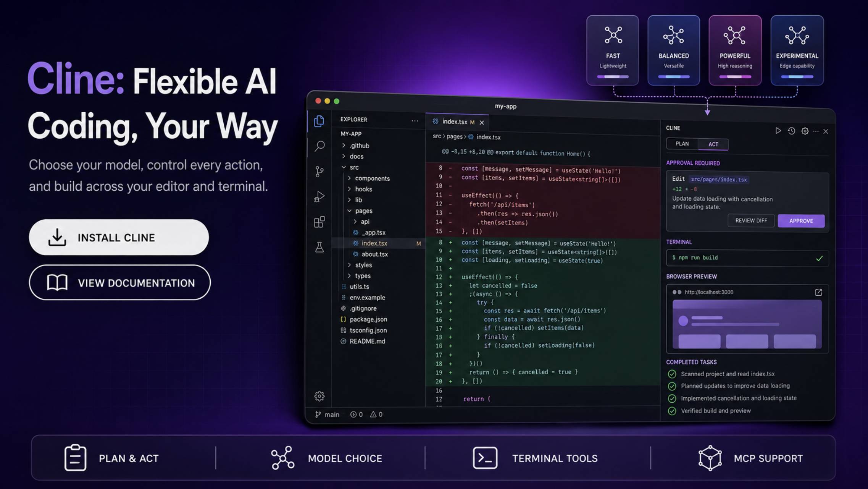Switch Cline to Plan mode
868x489 pixels.
pyautogui.click(x=682, y=144)
